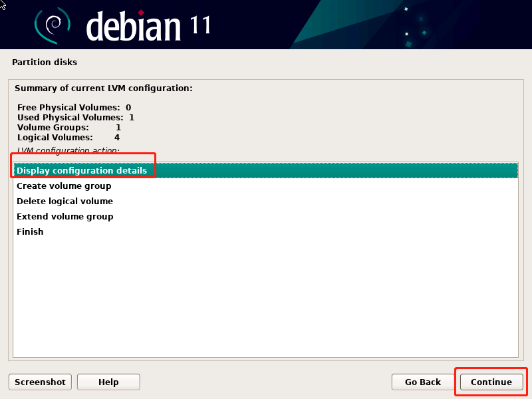532x399 pixels.
Task: Open the Help button
Action: 108,382
